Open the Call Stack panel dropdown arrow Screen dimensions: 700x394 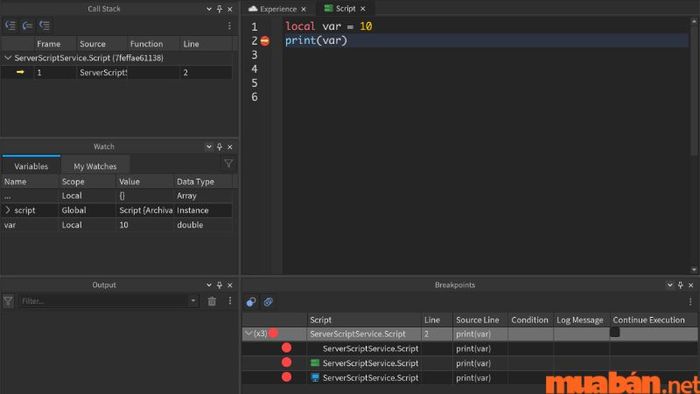pos(208,9)
